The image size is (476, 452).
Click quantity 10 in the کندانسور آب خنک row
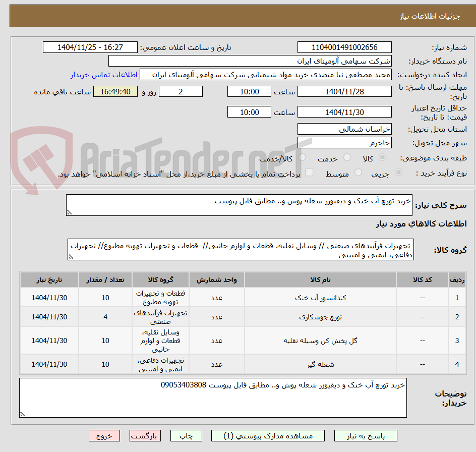pos(105,298)
